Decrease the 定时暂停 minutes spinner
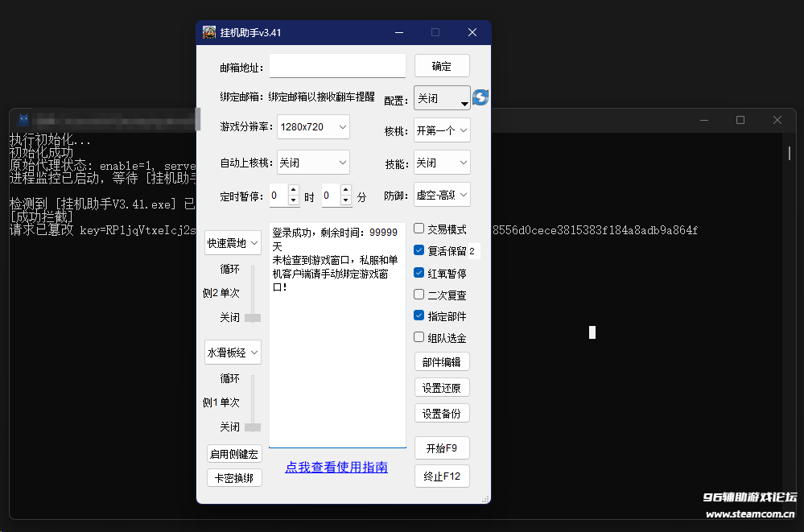The height and width of the screenshot is (532, 804). 345,200
